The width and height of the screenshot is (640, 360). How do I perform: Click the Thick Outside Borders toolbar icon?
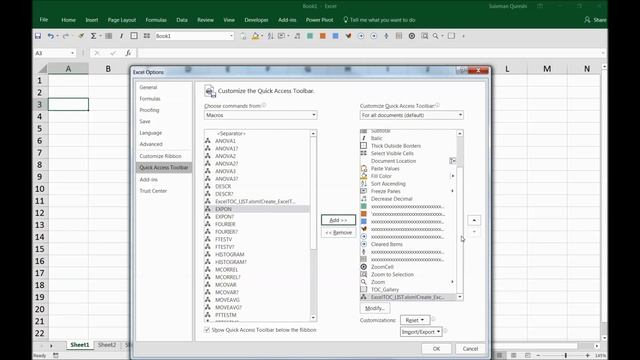pyautogui.click(x=134, y=36)
